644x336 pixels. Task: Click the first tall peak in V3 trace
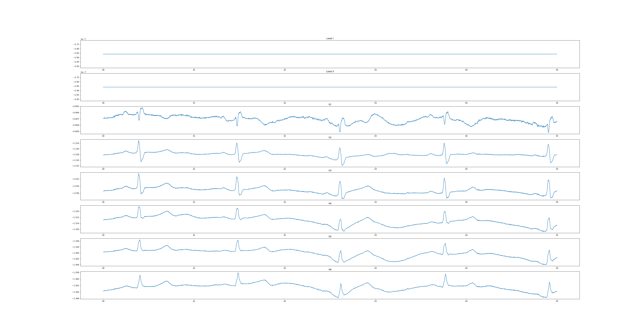[x=138, y=174]
